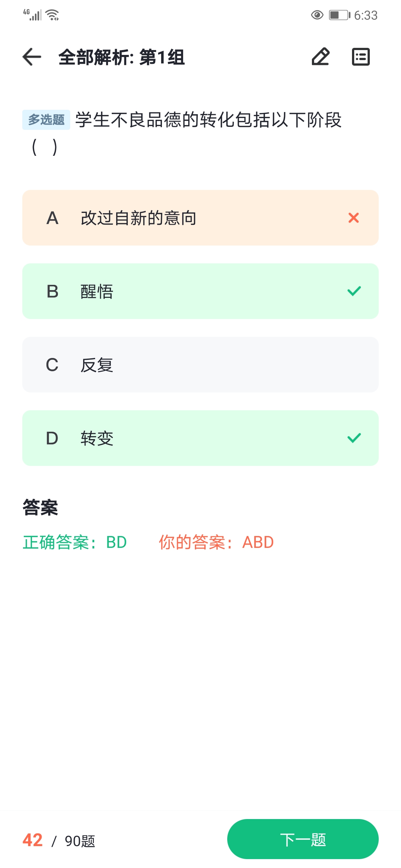401x868 pixels.
Task: Select option B 醒悟
Action: pos(200,291)
